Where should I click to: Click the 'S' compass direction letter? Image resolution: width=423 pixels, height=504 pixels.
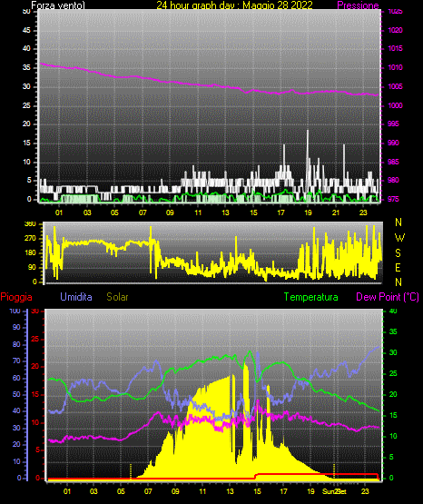click(x=398, y=253)
